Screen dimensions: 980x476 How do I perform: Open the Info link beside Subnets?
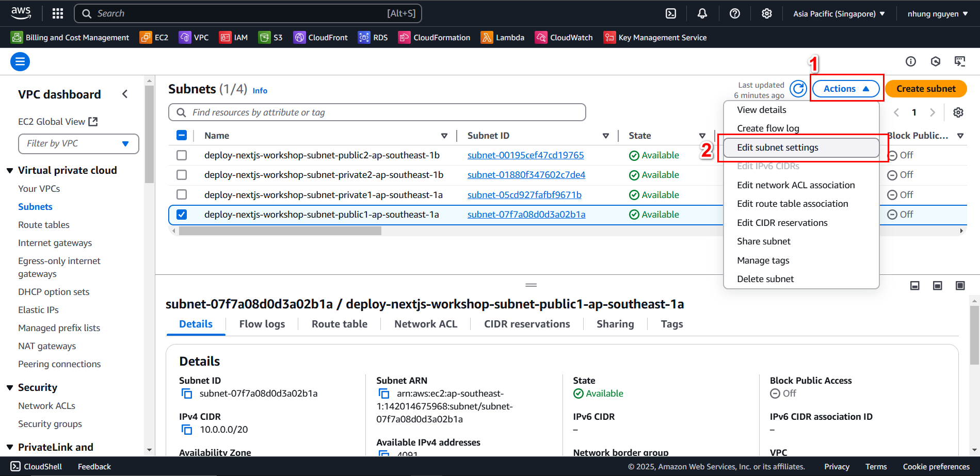260,91
